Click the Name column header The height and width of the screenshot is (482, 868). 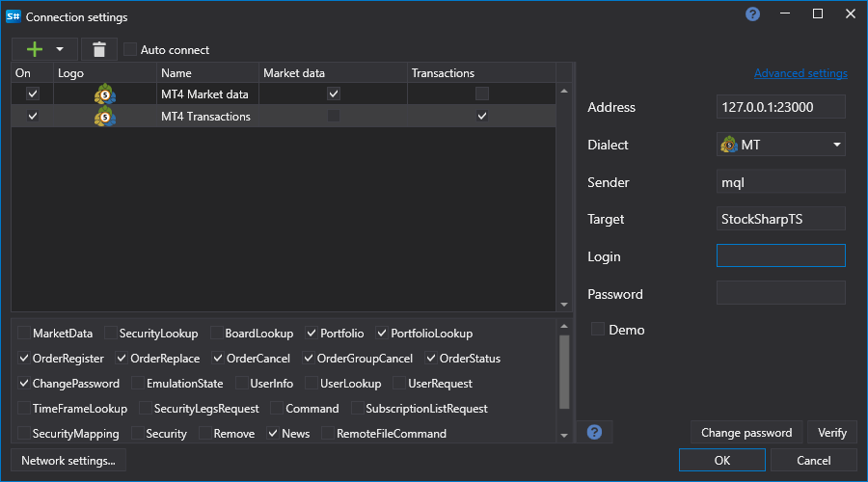207,73
